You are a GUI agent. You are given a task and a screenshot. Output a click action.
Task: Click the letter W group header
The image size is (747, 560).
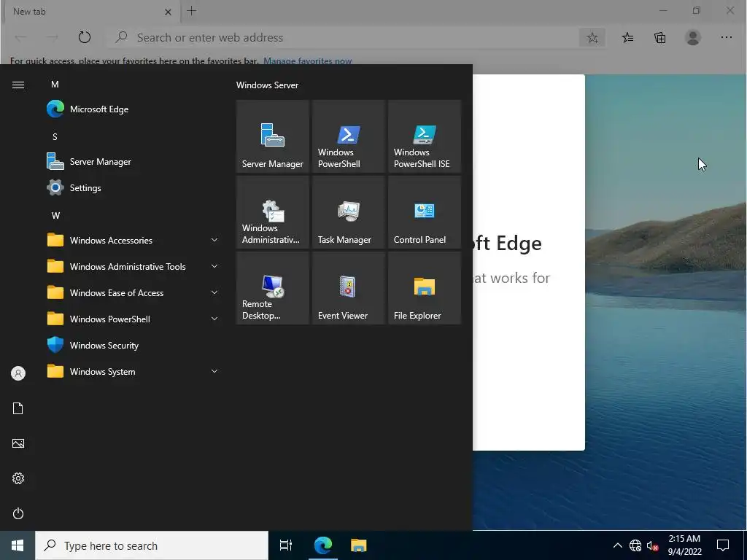tap(55, 215)
